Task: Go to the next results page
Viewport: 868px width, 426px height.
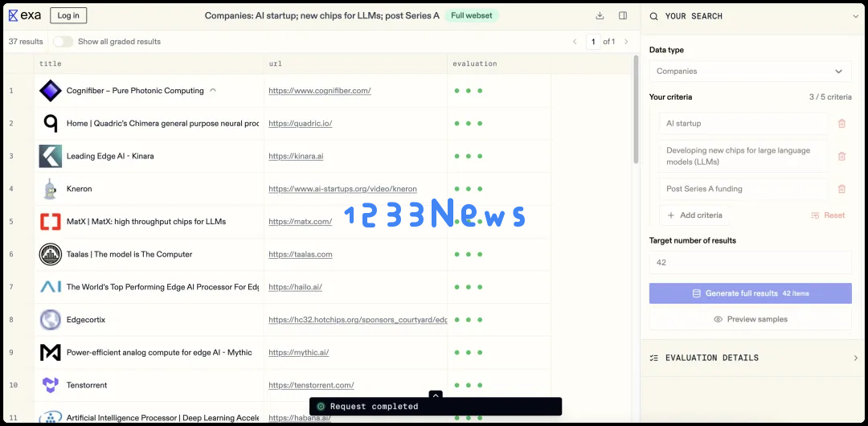Action: click(x=626, y=42)
